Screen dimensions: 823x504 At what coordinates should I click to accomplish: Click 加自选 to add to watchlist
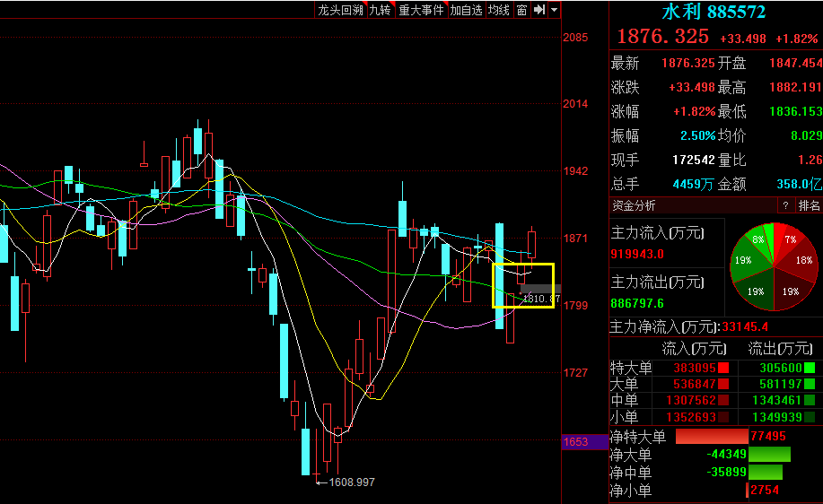tap(467, 10)
